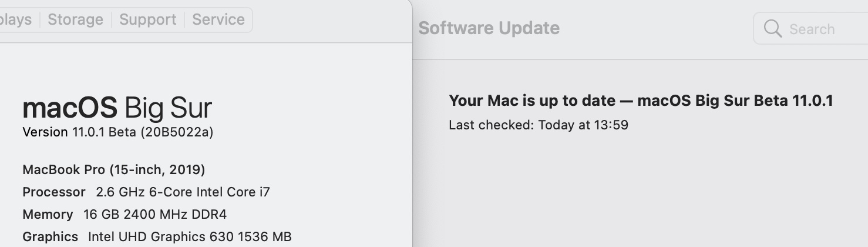Select the Service tab
The image size is (868, 247).
[218, 19]
